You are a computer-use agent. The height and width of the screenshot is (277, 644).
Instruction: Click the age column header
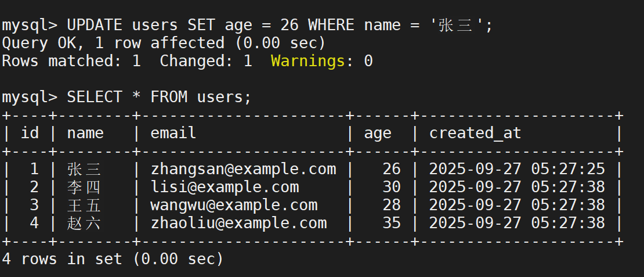pos(378,134)
